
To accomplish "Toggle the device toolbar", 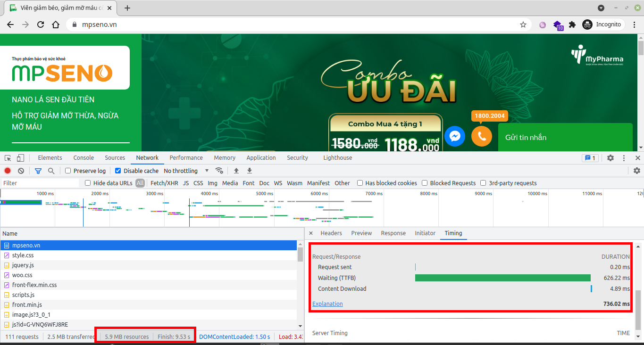I will click(20, 158).
